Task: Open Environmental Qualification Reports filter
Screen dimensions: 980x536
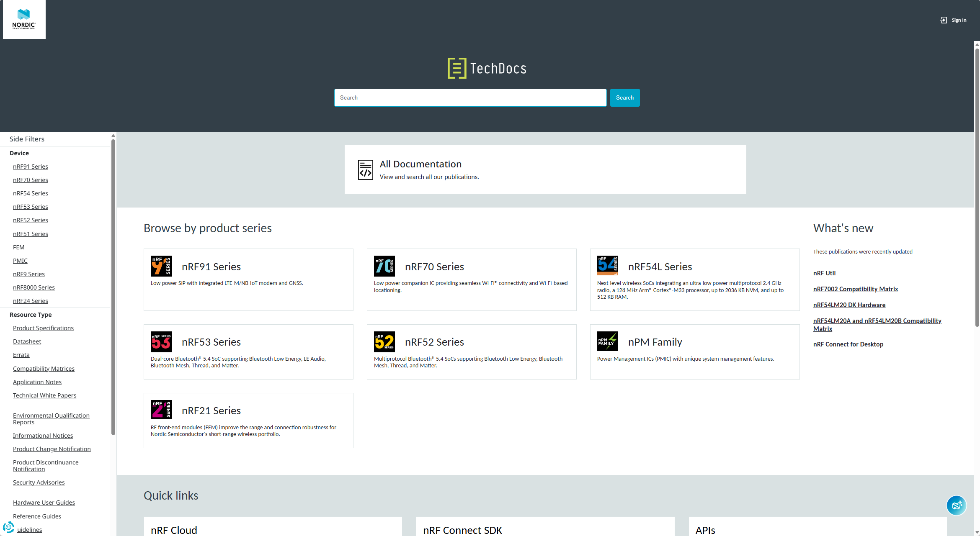Action: coord(51,419)
